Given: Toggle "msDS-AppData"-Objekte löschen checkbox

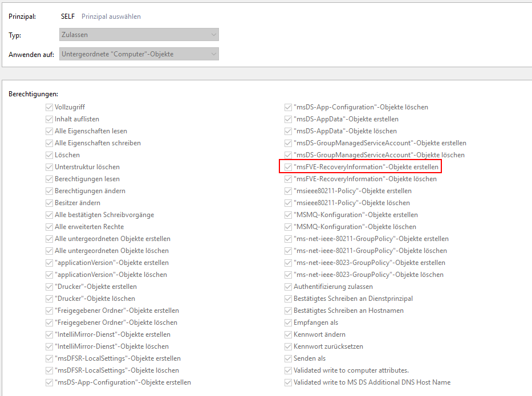Looking at the screenshot, I should [x=288, y=131].
